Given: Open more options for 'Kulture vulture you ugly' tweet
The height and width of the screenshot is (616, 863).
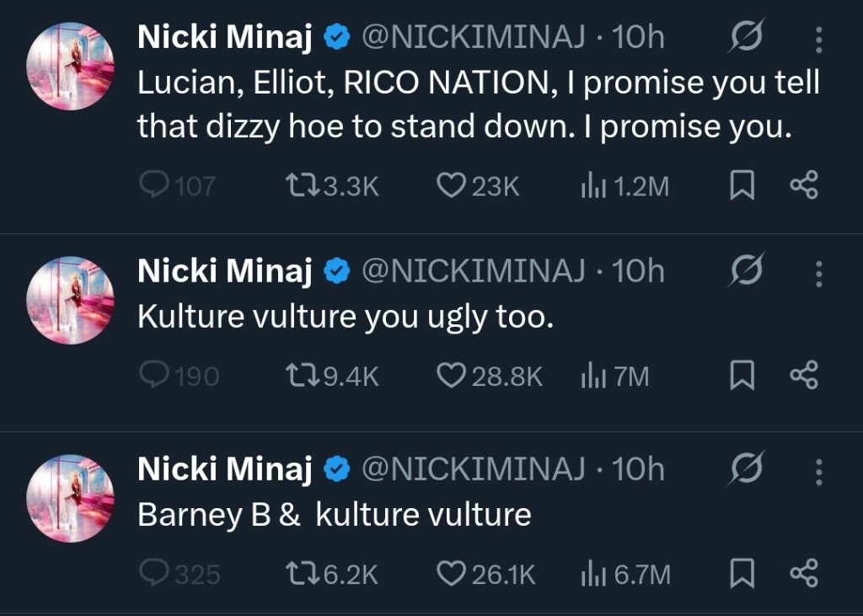Looking at the screenshot, I should (x=818, y=272).
